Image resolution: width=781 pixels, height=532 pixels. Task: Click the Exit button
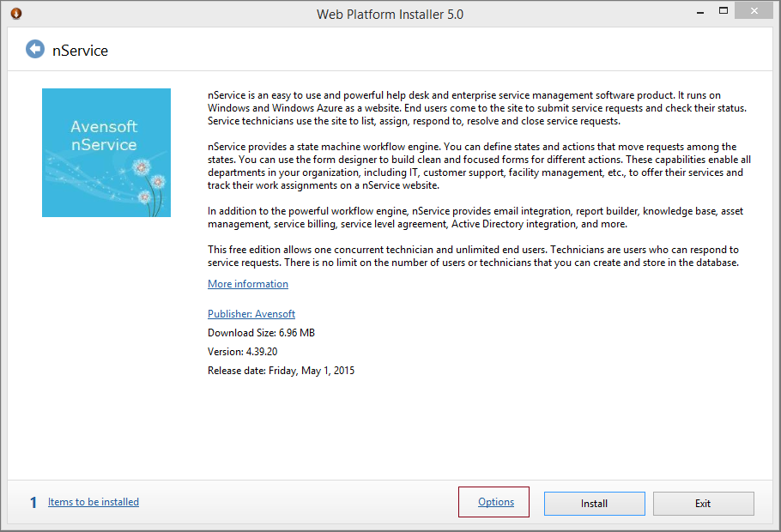[x=703, y=504]
